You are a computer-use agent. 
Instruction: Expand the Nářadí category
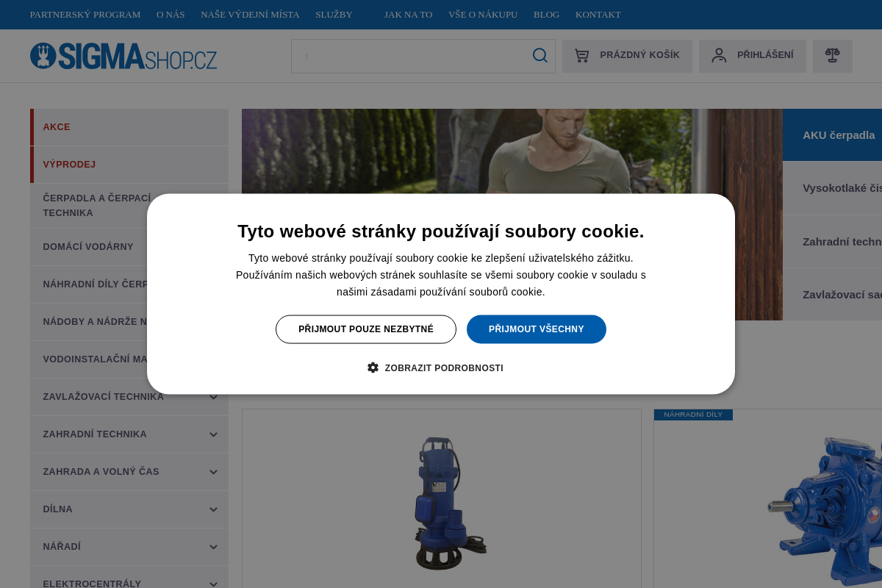(x=213, y=547)
